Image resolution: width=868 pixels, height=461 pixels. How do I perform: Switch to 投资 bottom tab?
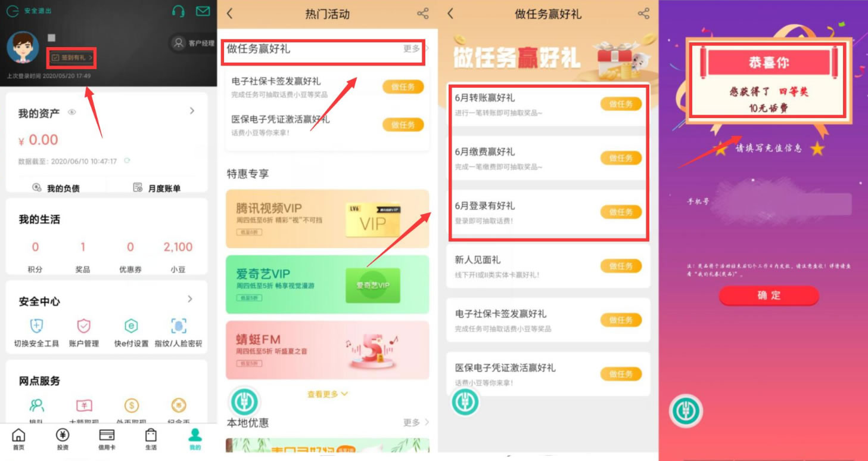point(63,439)
